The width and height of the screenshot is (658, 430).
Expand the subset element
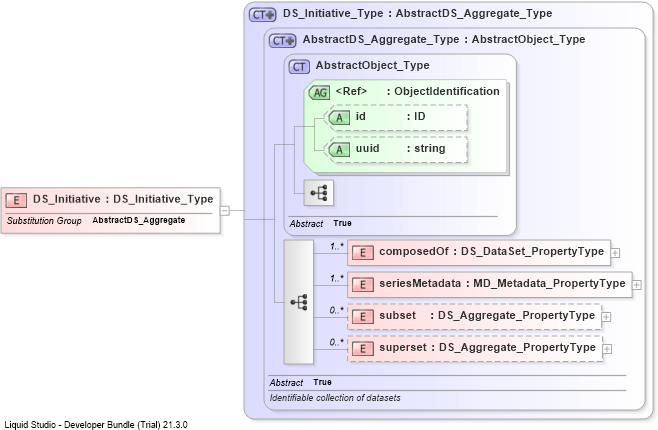pyautogui.click(x=606, y=317)
